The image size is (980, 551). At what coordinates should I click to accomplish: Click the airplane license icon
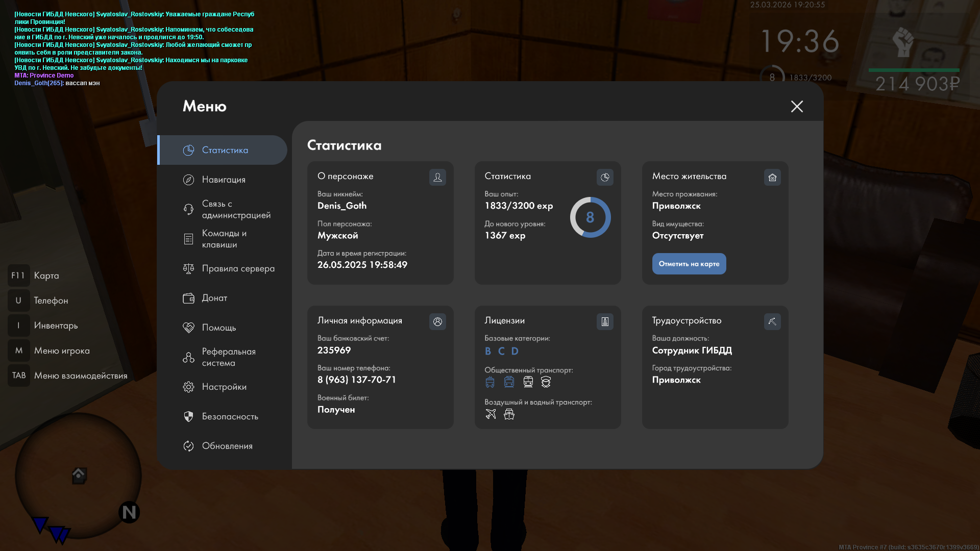coord(491,414)
